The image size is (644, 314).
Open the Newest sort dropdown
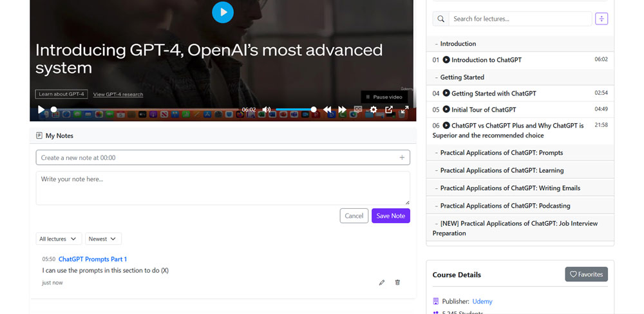coord(103,239)
